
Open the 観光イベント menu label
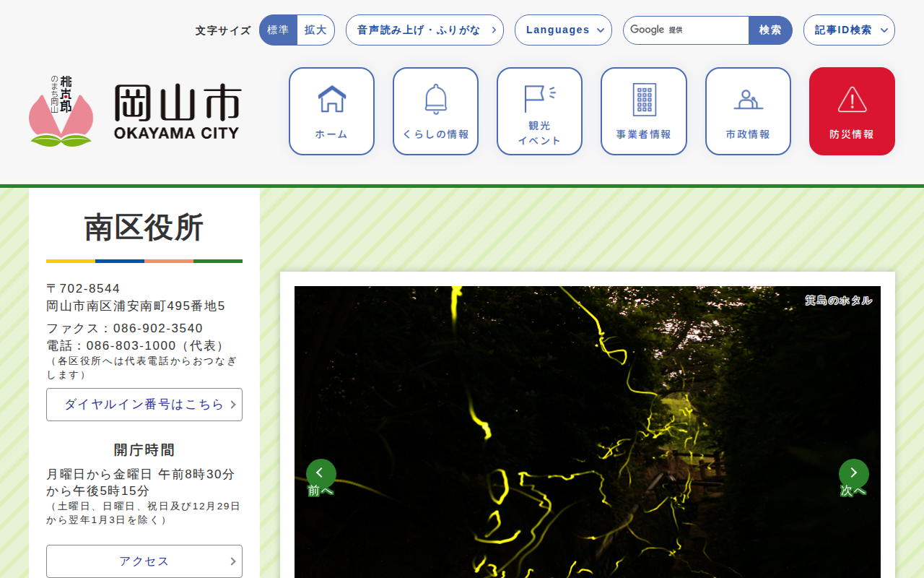540,133
